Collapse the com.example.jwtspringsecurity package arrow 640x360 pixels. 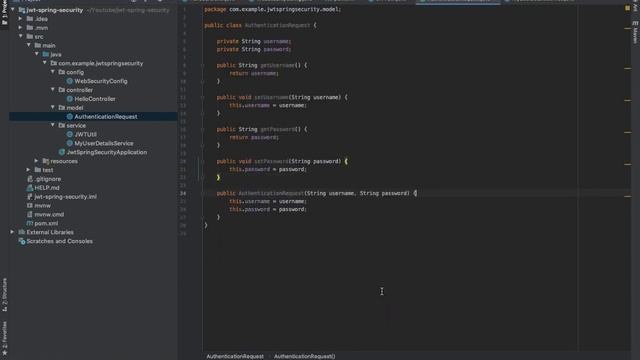point(44,63)
